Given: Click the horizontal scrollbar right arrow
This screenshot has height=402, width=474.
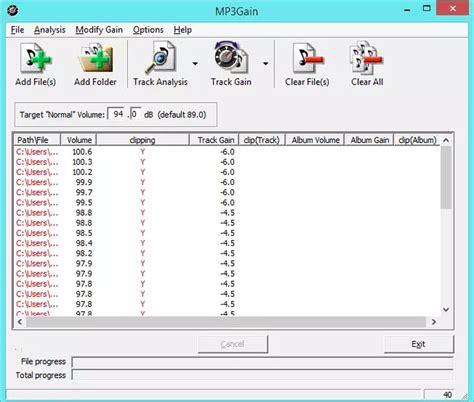Looking at the screenshot, I should [x=434, y=322].
